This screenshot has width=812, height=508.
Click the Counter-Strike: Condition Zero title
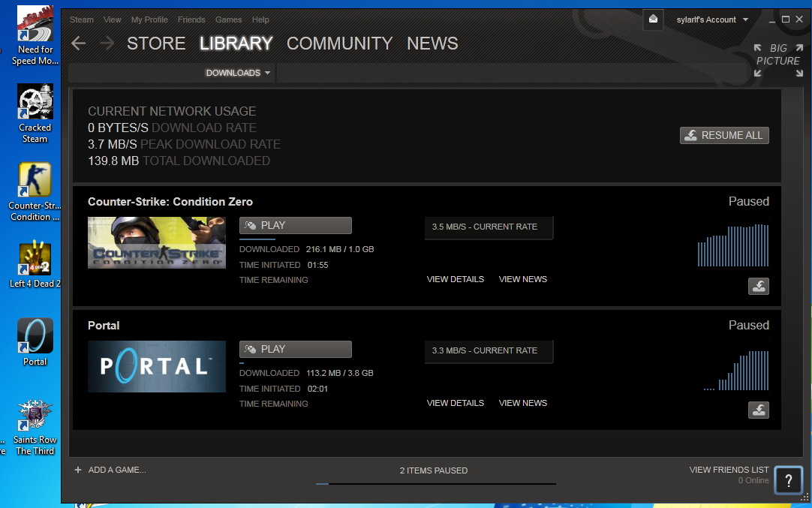click(x=170, y=202)
